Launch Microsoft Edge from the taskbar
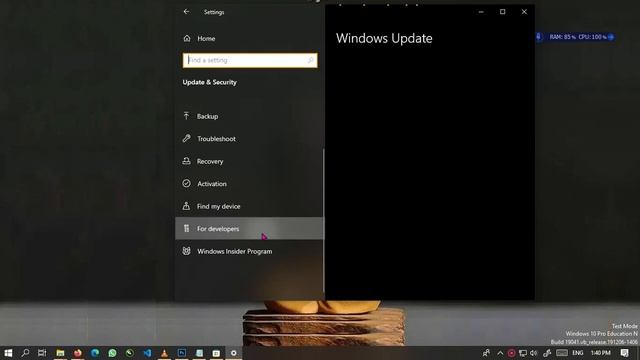The height and width of the screenshot is (360, 640). tap(95, 353)
